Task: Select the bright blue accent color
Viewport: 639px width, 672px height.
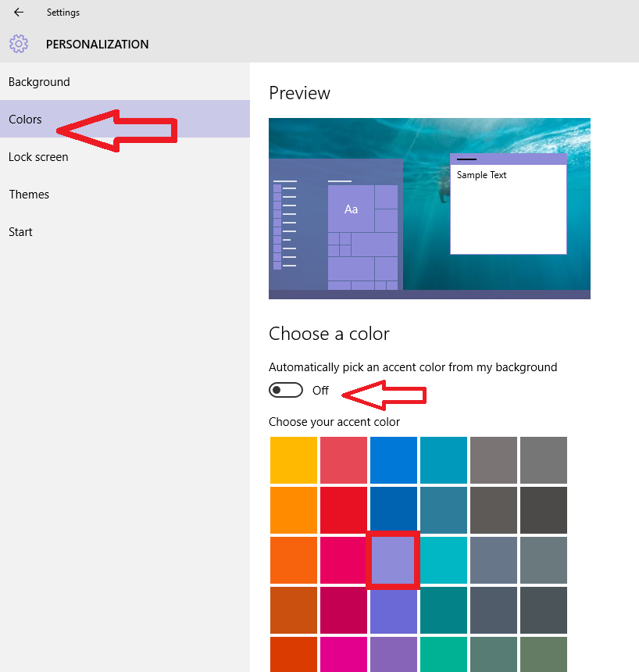Action: pos(393,460)
